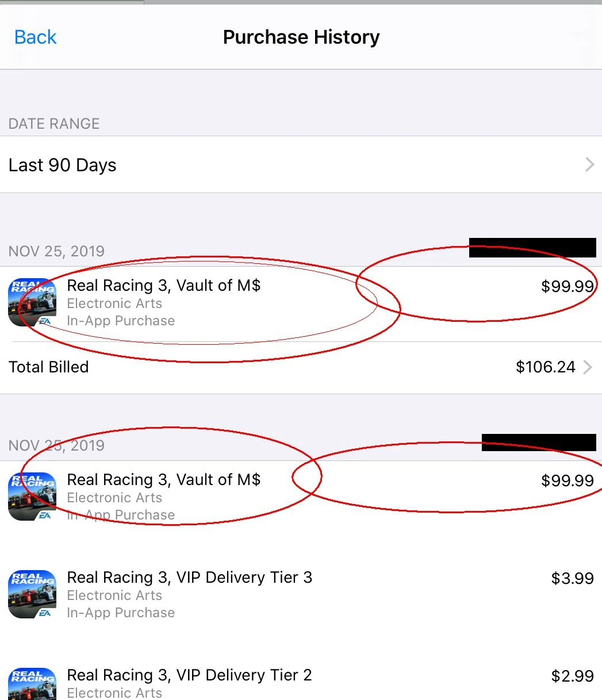Tap app icon of Vault of M$ under Total Billed

pyautogui.click(x=32, y=497)
